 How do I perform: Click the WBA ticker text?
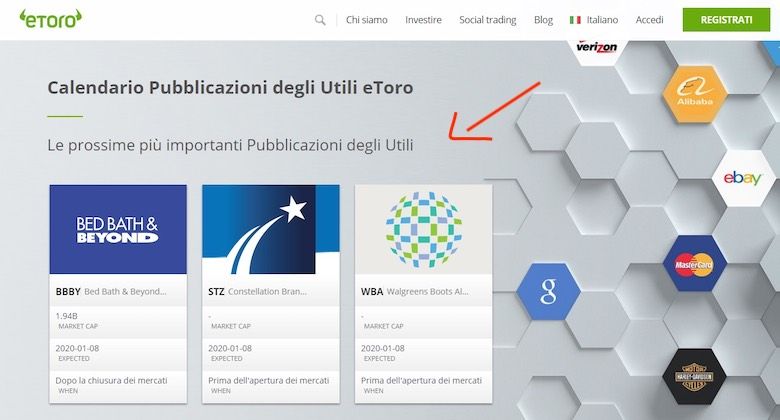coord(372,292)
